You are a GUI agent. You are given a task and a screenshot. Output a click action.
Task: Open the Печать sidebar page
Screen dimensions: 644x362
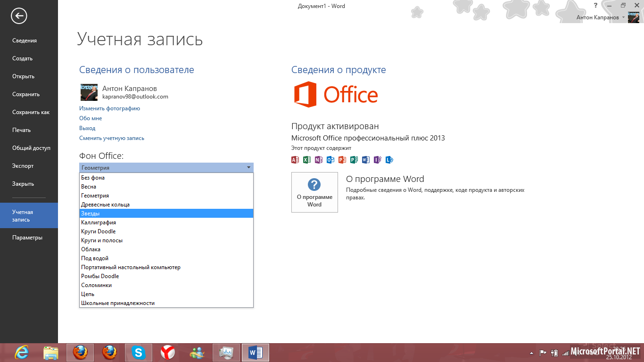29,130
